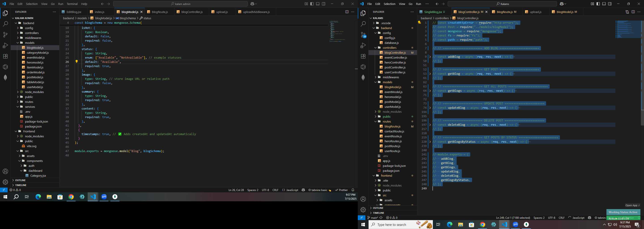Image resolution: width=644 pixels, height=229 pixels.
Task: Go back arrow in kalam admin title bar
Action: click(x=102, y=4)
